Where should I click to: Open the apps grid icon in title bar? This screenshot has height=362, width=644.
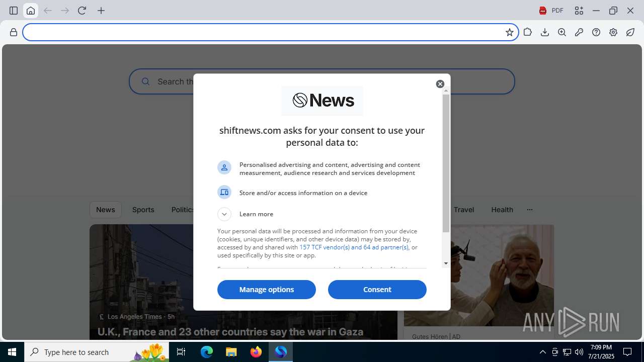click(579, 11)
